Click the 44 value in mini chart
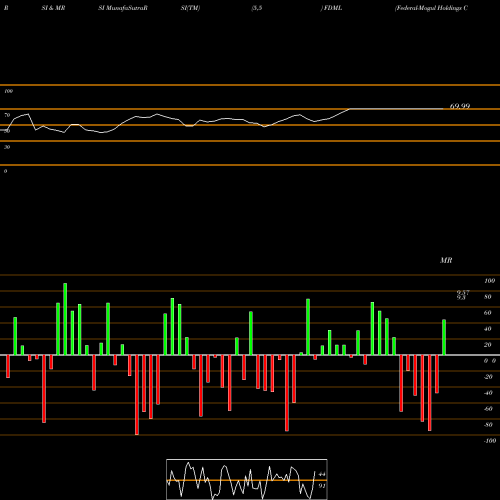 coord(322,474)
